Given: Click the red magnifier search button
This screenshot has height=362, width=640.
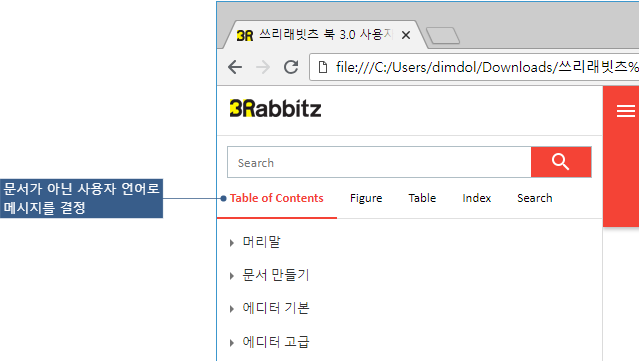Looking at the screenshot, I should coord(561,162).
